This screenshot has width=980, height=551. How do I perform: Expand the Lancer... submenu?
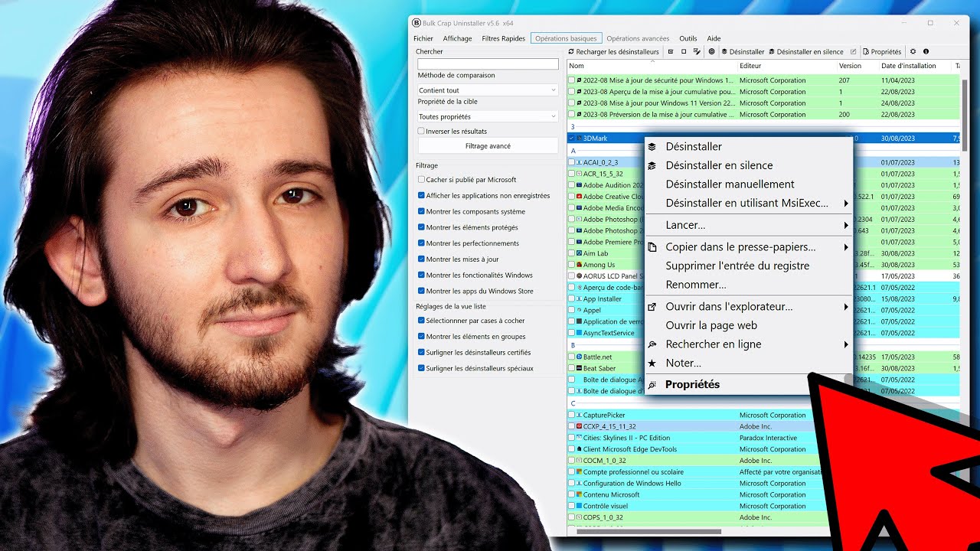846,226
